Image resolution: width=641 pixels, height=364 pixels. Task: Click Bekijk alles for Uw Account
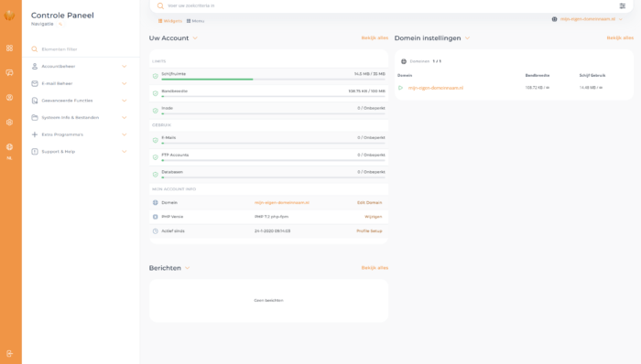pos(375,37)
